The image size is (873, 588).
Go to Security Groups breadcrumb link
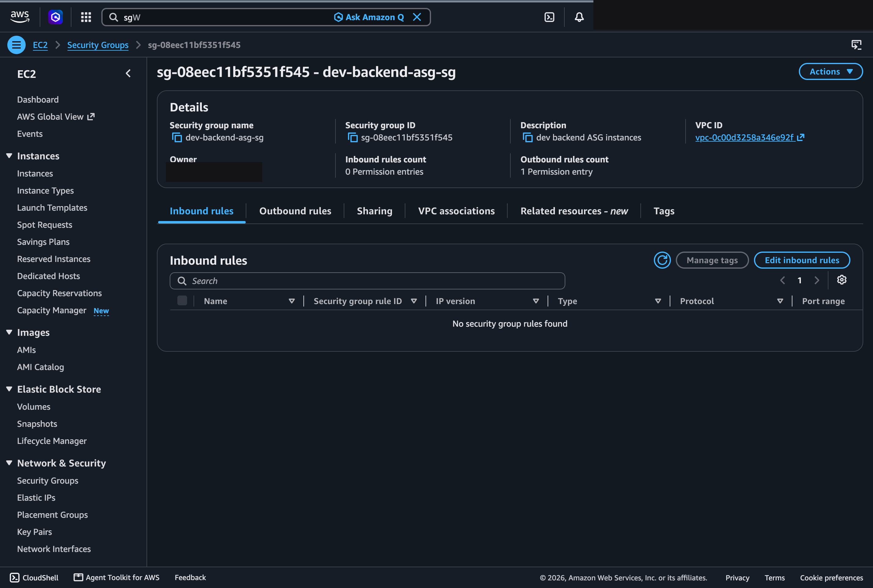click(98, 45)
